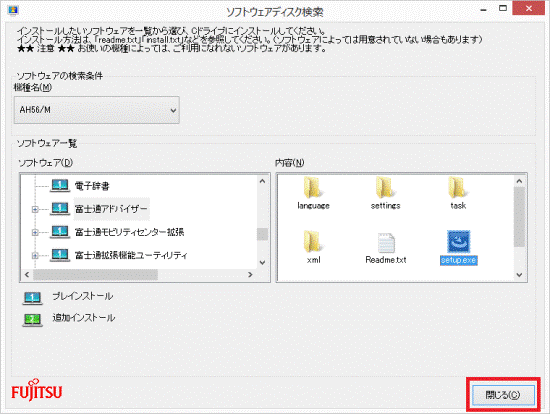
Task: Click the xml folder name label
Action: click(x=313, y=260)
